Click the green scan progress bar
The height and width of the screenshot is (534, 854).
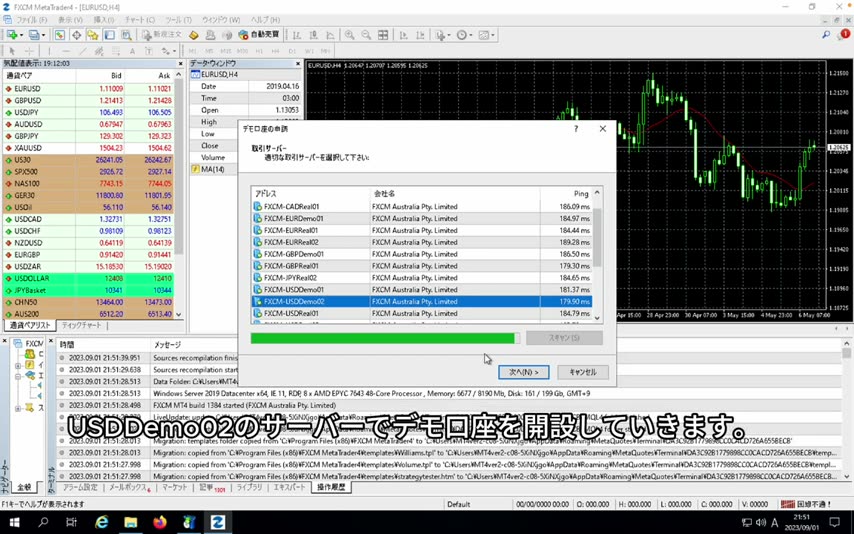coord(385,338)
